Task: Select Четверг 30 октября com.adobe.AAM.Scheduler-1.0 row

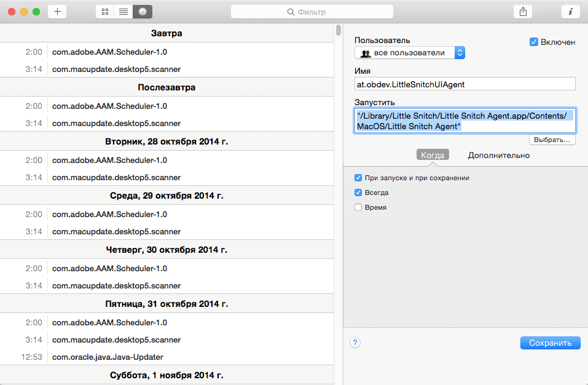Action: pyautogui.click(x=167, y=268)
